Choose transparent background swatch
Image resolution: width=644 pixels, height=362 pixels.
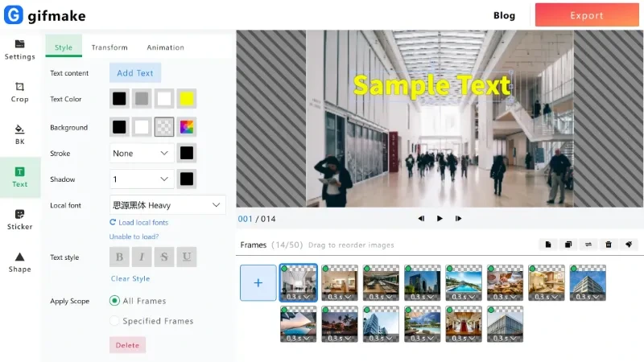[x=164, y=127]
